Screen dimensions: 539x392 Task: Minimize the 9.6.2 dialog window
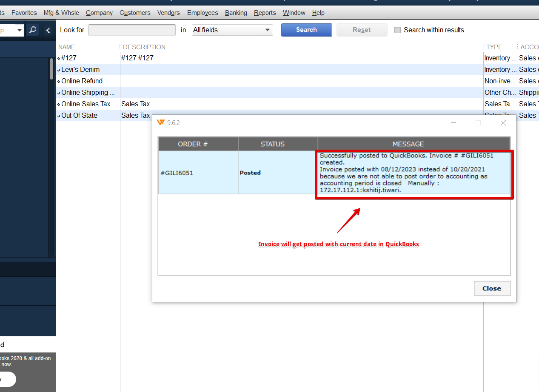click(x=453, y=123)
